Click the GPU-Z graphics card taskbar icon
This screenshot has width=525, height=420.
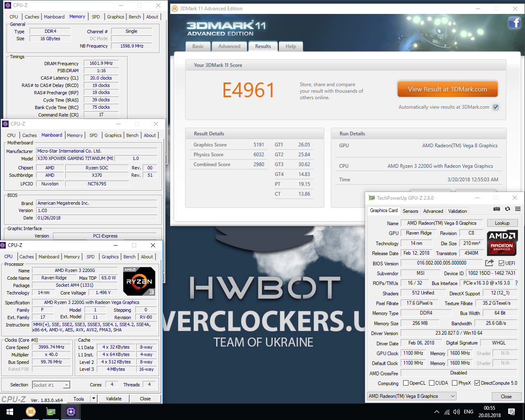(51, 412)
